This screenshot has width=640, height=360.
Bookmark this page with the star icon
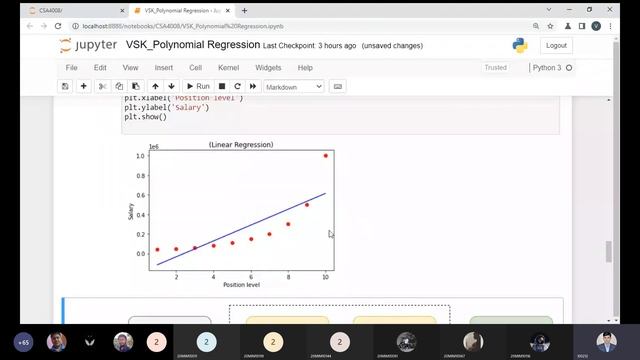550,26
